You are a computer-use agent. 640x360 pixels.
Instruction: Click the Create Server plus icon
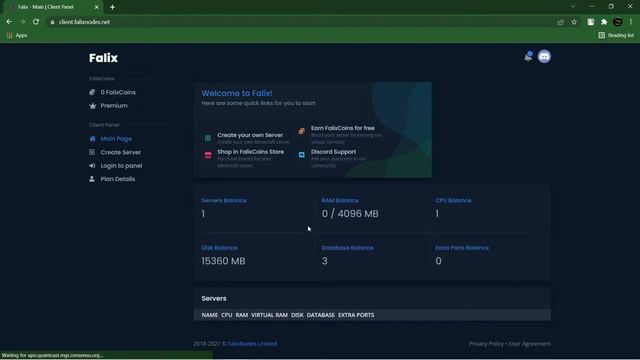pyautogui.click(x=92, y=152)
